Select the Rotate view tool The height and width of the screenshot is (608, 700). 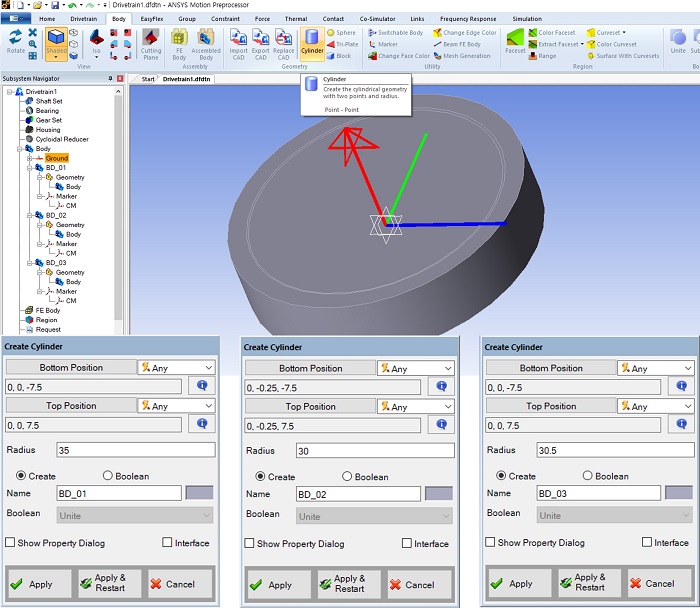point(16,42)
